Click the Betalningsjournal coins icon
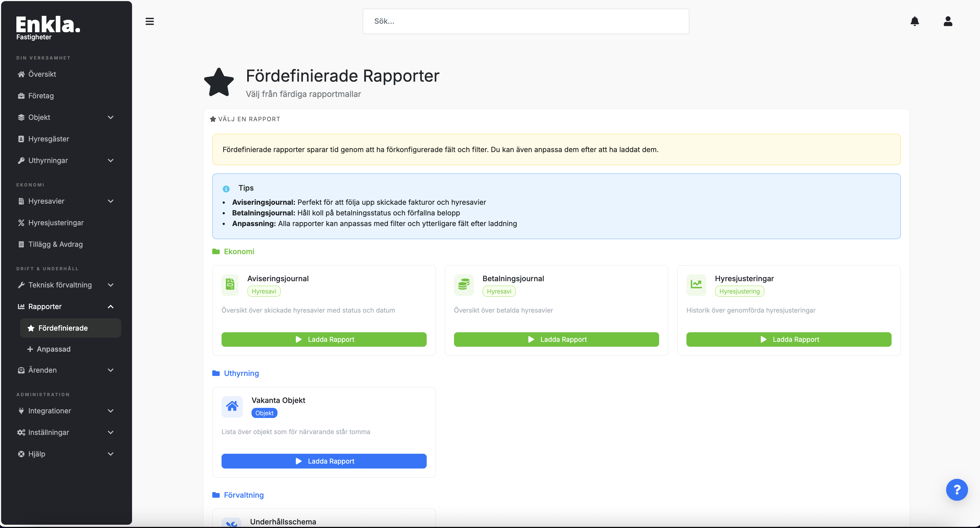This screenshot has height=528, width=980. click(463, 284)
